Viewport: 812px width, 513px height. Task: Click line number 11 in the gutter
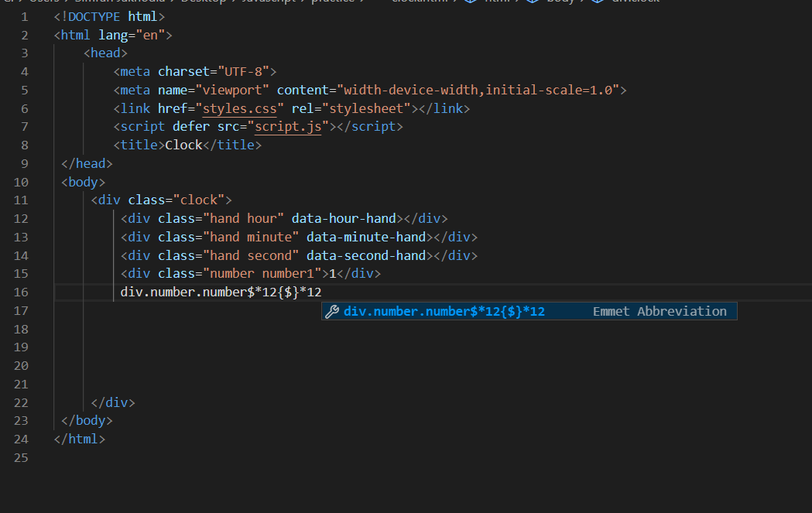coord(21,200)
